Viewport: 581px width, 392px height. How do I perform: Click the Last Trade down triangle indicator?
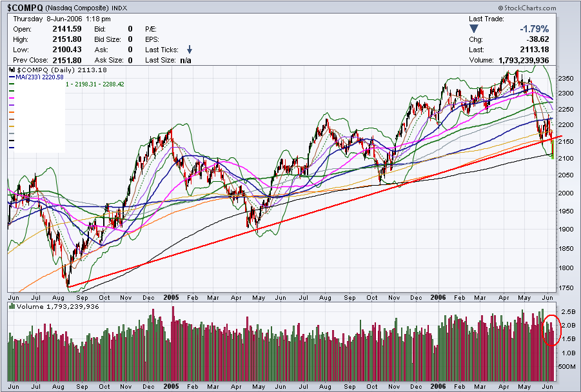(x=475, y=29)
